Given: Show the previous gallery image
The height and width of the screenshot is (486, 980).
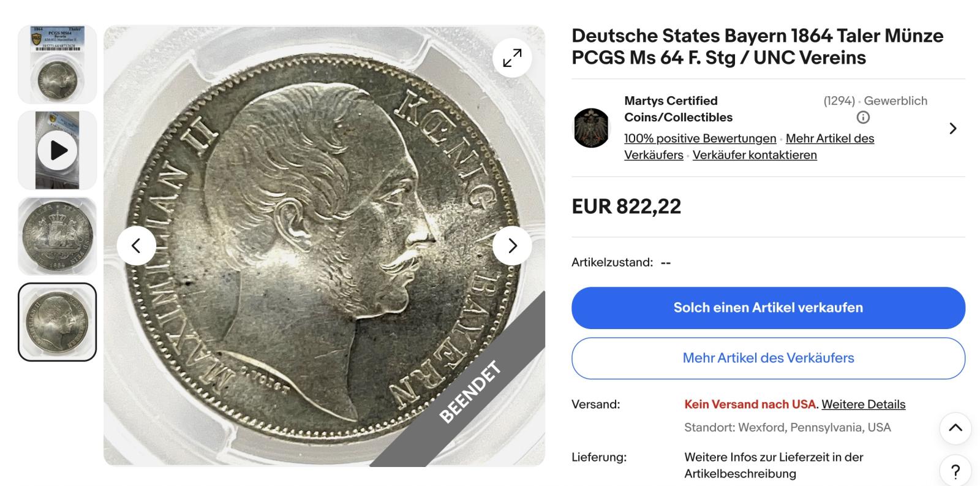Looking at the screenshot, I should (136, 246).
